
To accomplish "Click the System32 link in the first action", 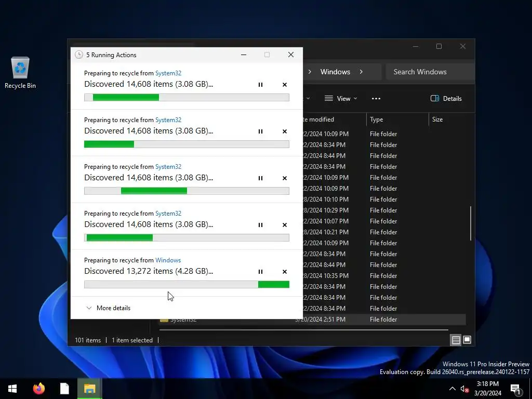I will (x=168, y=73).
